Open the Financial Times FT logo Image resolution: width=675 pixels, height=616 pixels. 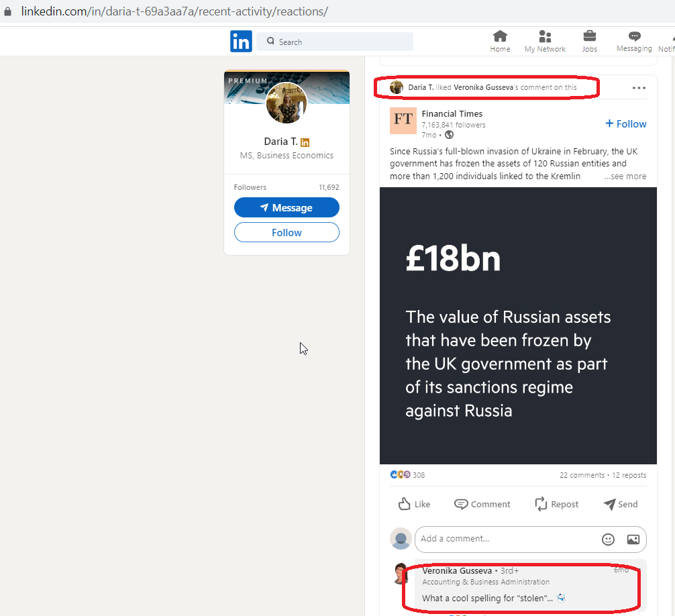[x=403, y=121]
